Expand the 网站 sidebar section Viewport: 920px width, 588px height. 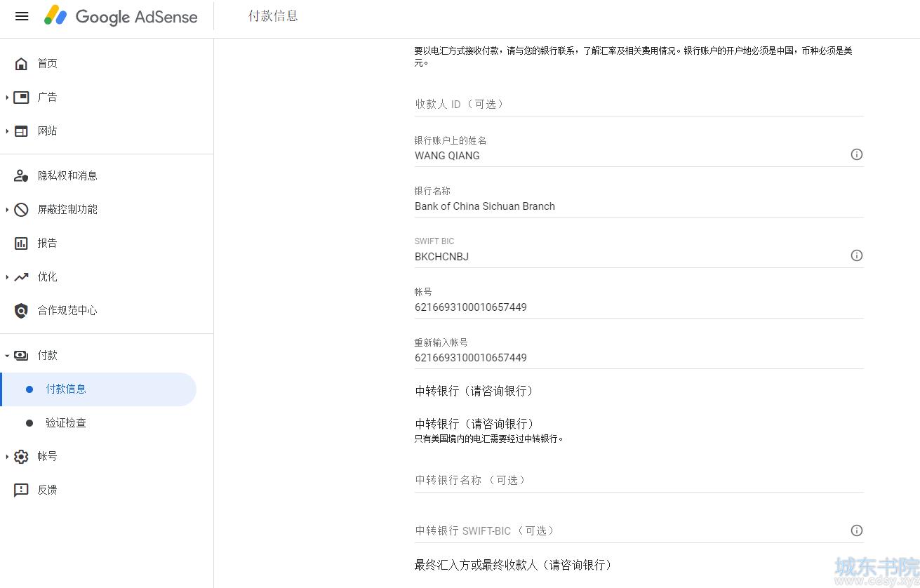7,131
